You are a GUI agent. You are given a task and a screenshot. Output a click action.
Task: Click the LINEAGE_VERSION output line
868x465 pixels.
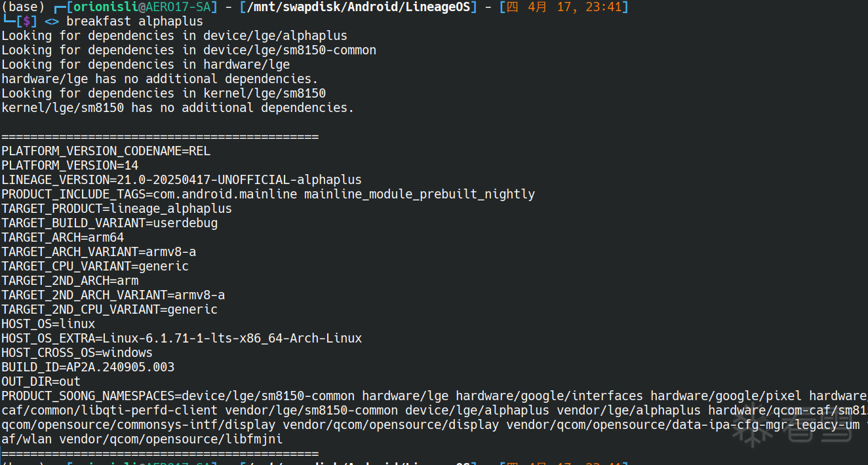coord(181,180)
